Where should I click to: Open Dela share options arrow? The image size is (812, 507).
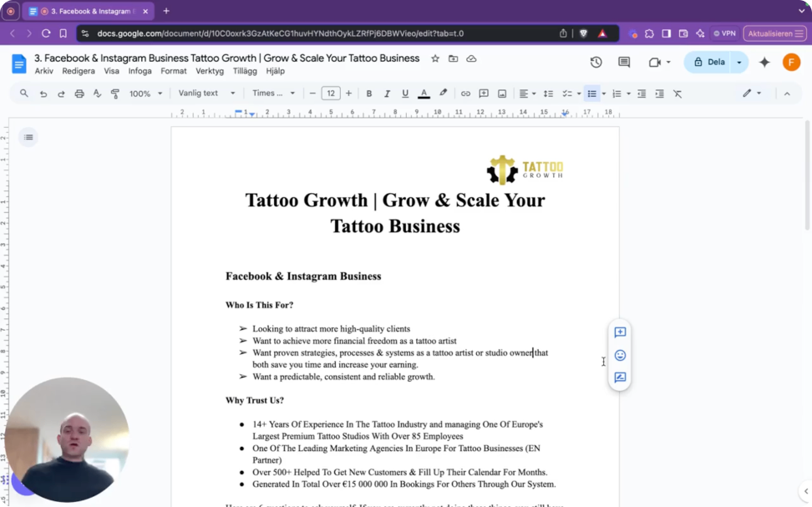coord(739,62)
